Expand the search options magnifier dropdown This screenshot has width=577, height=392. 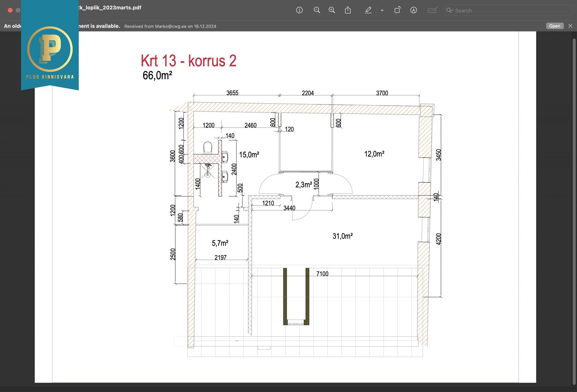[450, 11]
